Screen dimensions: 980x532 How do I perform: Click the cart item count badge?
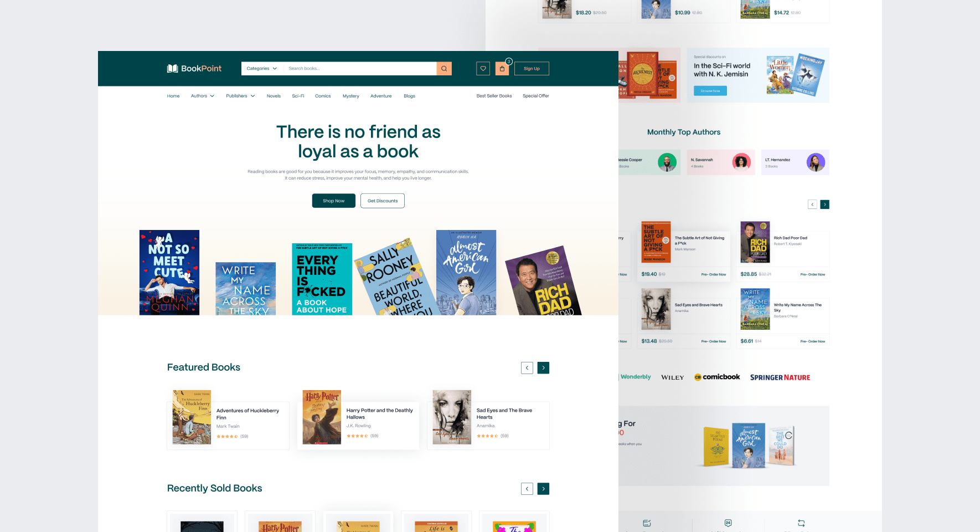point(509,62)
